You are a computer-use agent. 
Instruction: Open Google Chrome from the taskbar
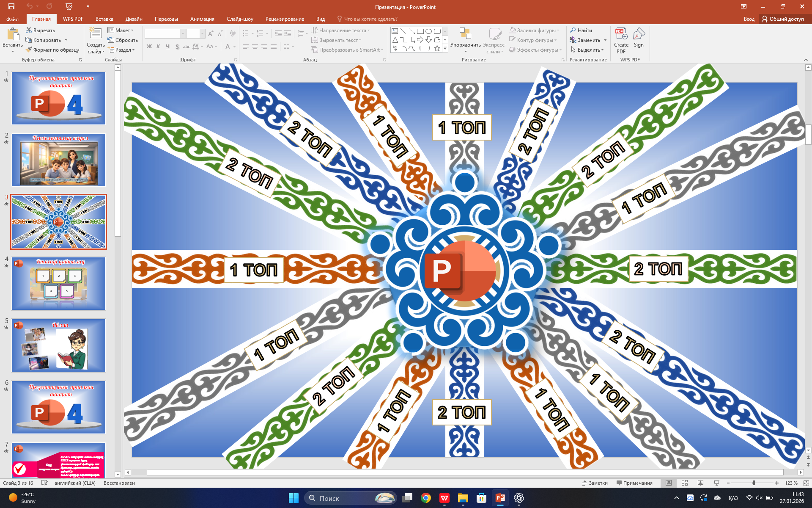tap(426, 498)
